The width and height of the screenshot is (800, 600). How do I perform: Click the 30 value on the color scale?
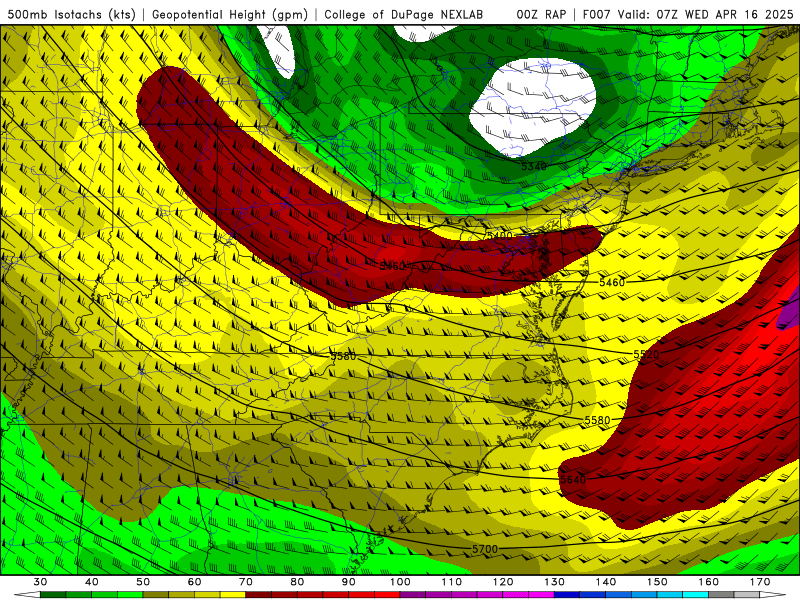pos(40,582)
